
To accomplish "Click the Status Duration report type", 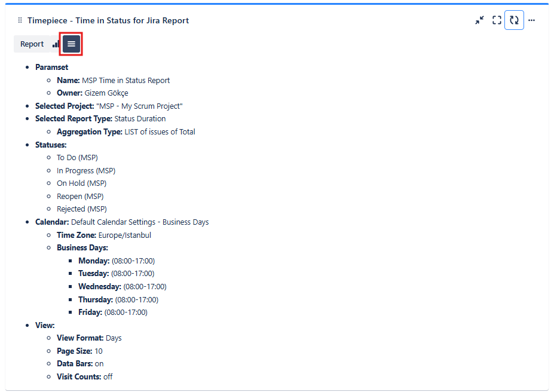I will pyautogui.click(x=140, y=119).
